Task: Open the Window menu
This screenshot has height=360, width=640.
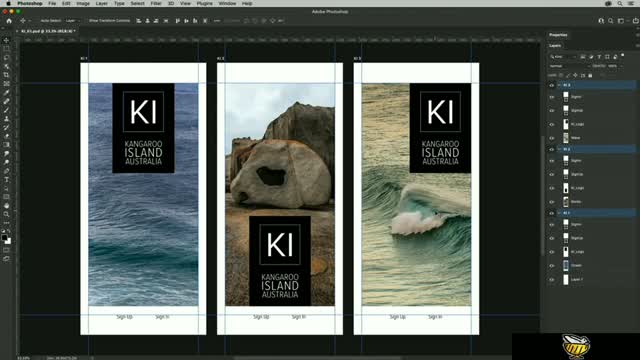Action: pos(227,3)
